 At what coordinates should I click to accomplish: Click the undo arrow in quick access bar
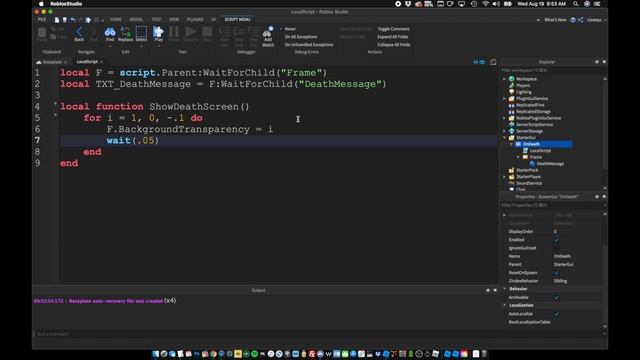[x=73, y=20]
